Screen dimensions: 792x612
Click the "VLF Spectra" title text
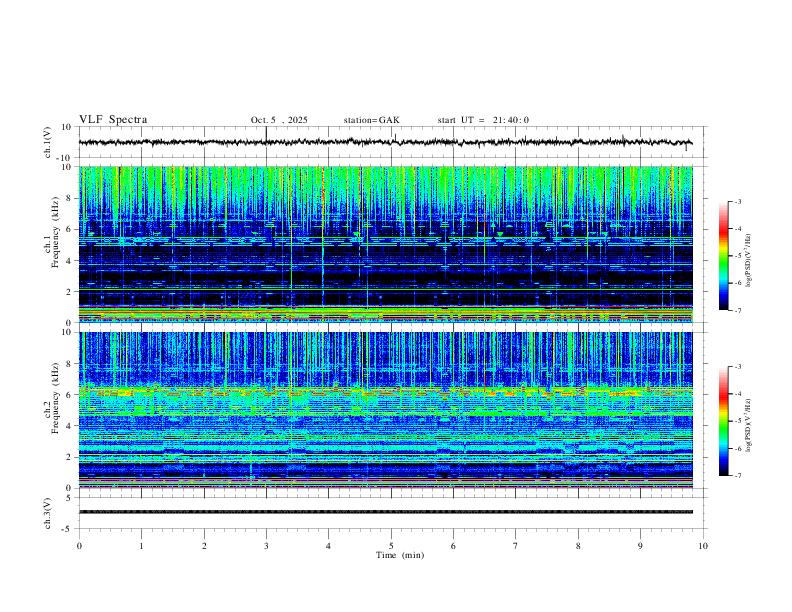pos(113,120)
